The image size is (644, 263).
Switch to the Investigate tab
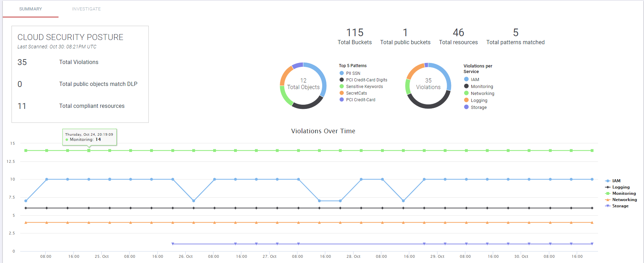click(x=86, y=9)
